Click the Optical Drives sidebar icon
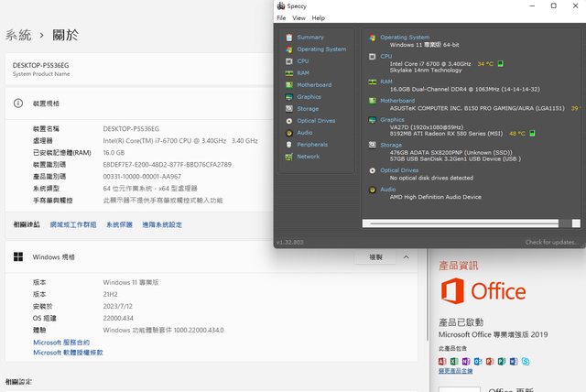The image size is (586, 392). (x=290, y=120)
